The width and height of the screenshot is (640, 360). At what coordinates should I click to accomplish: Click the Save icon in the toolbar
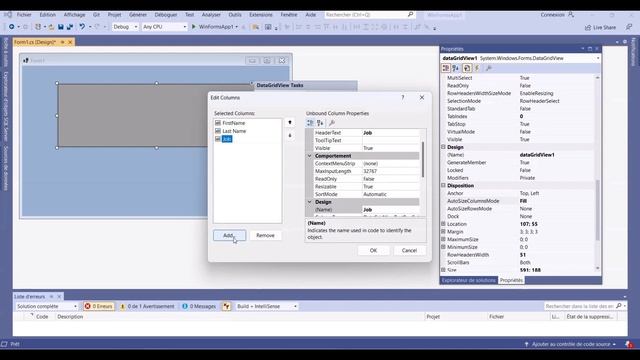coord(60,27)
